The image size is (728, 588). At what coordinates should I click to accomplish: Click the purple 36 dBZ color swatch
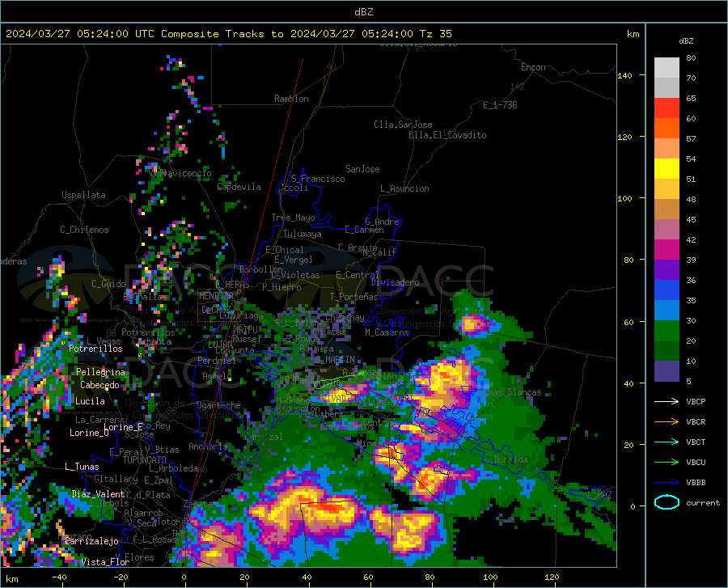point(667,270)
